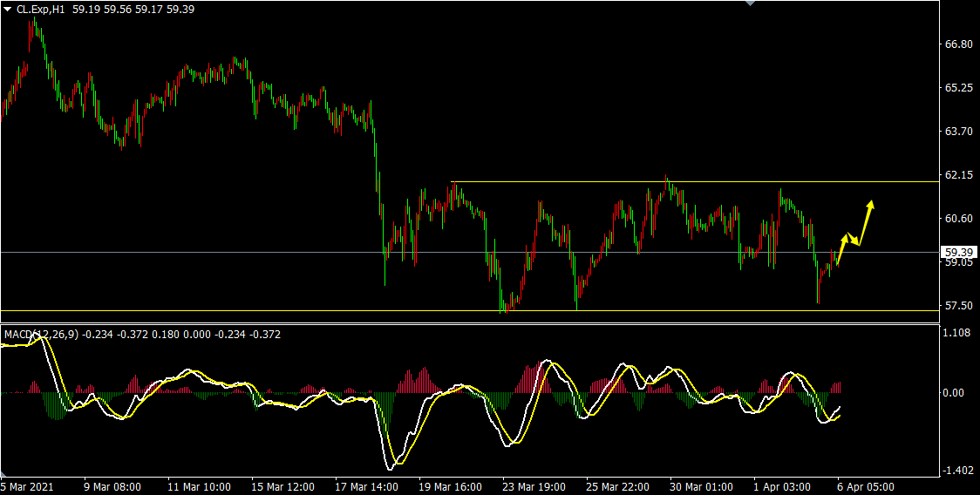Viewport: 980px width, 495px height.
Task: Click the MACD(12,26,9) indicator label
Action: point(41,335)
